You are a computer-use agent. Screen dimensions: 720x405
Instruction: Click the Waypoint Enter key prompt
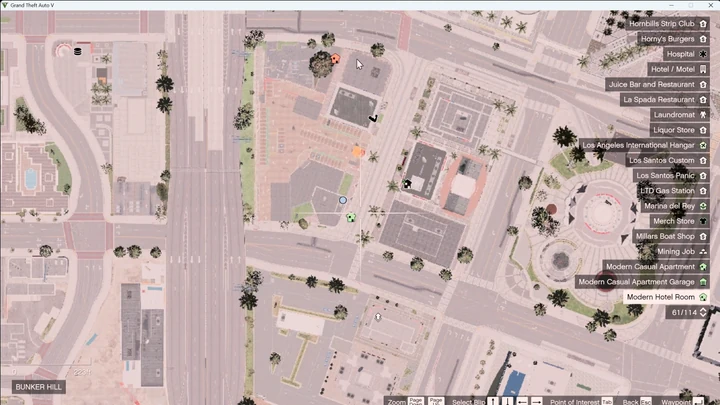click(698, 401)
